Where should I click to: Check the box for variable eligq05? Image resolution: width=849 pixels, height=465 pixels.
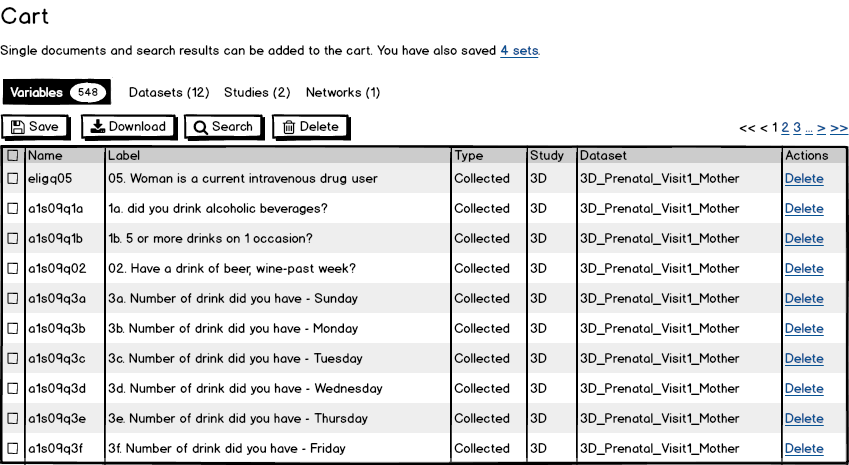13,179
